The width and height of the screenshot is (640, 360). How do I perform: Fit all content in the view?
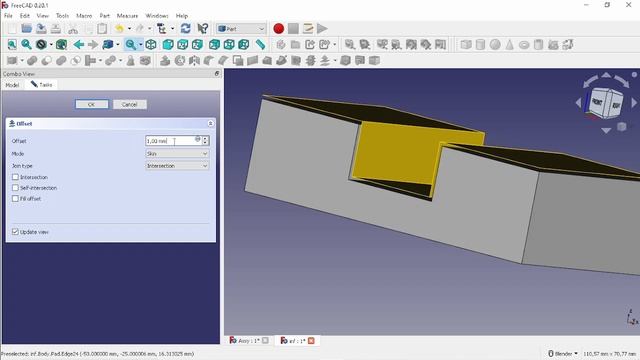coord(12,44)
